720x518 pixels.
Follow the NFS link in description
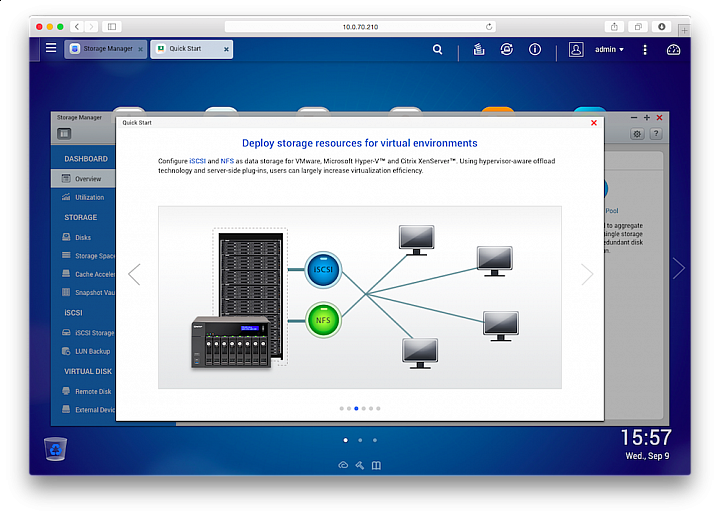[227, 161]
